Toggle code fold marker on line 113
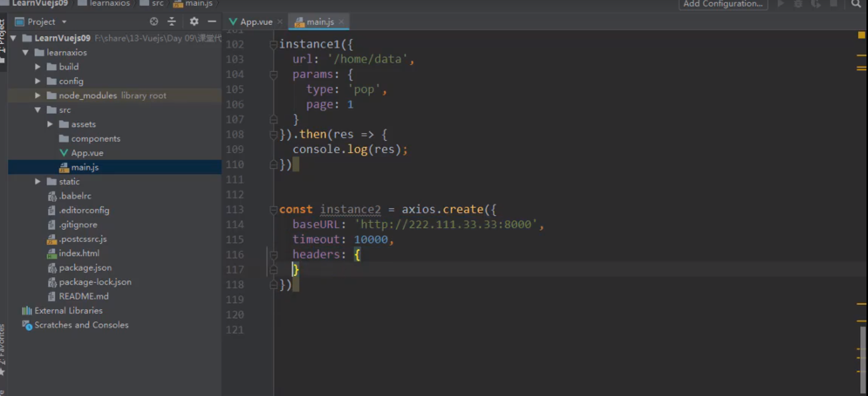 click(273, 209)
